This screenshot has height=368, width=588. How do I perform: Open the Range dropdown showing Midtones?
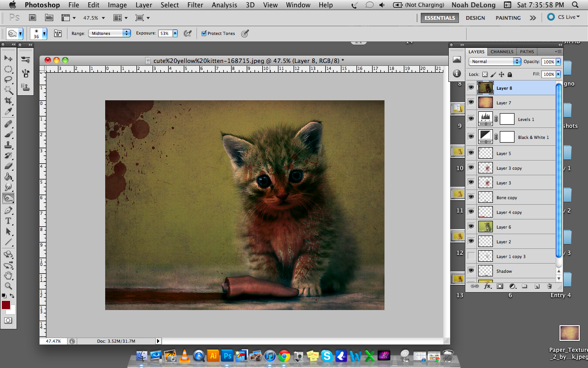(110, 34)
